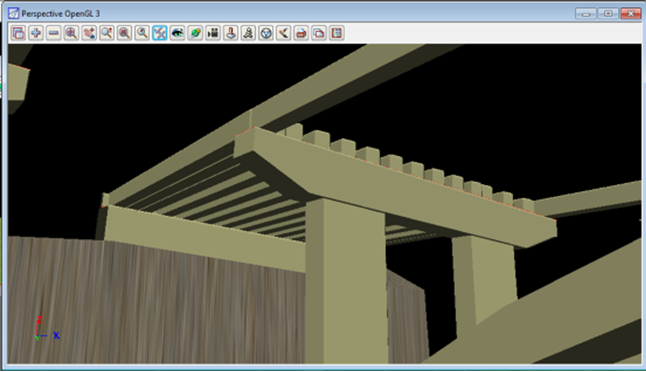Click the blue plus toolbar icon
The width and height of the screenshot is (646, 372).
tap(36, 33)
